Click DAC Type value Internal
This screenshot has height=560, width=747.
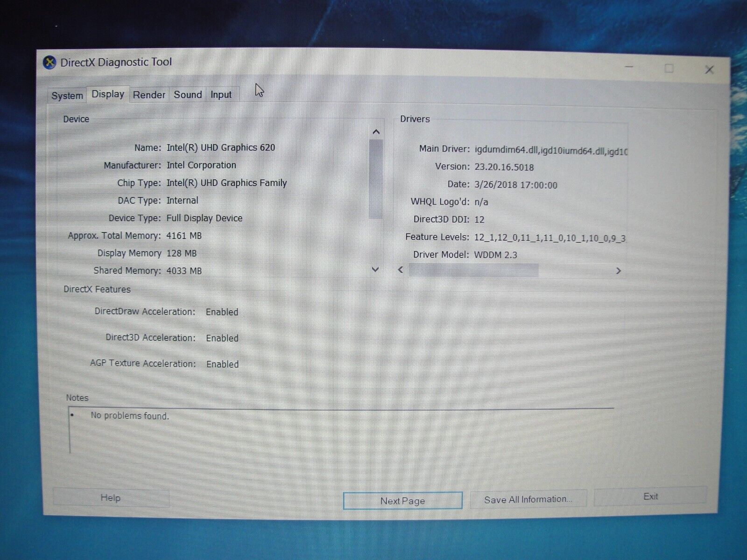(x=182, y=201)
